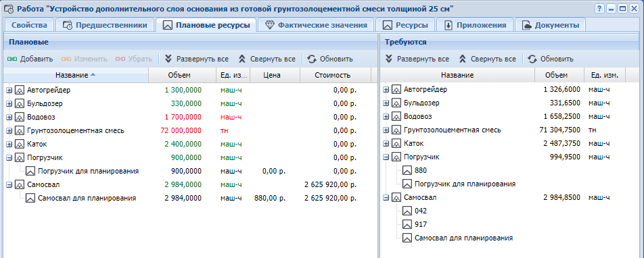The image size is (644, 258).
Task: Click Объем column header in Плановые
Action: point(182,75)
